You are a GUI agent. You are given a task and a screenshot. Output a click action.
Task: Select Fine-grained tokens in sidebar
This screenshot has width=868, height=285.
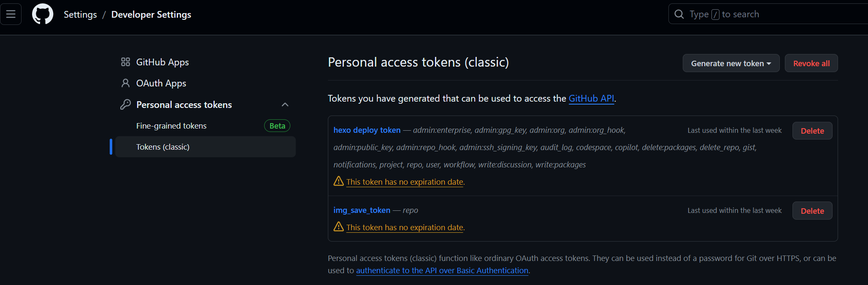click(171, 126)
